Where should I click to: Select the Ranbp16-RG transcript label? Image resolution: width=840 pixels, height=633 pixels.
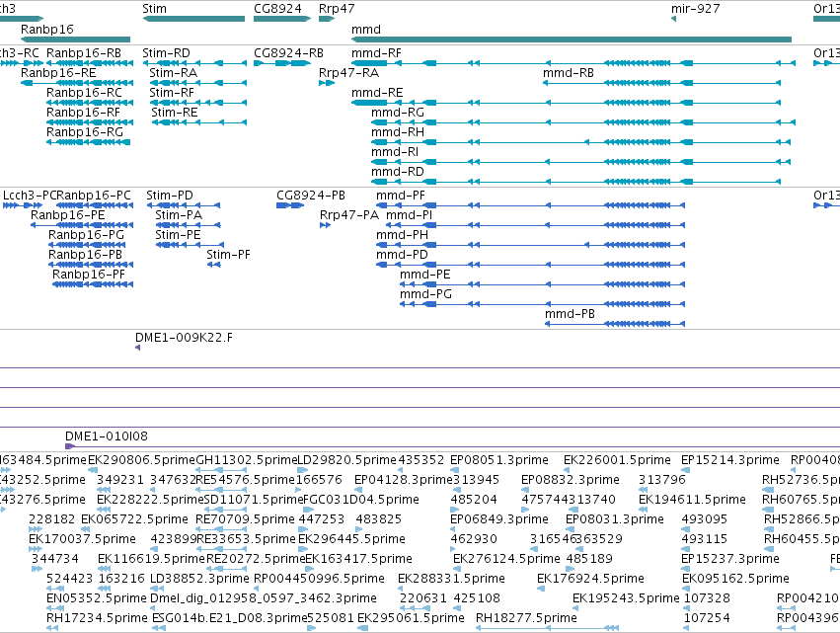tap(85, 132)
